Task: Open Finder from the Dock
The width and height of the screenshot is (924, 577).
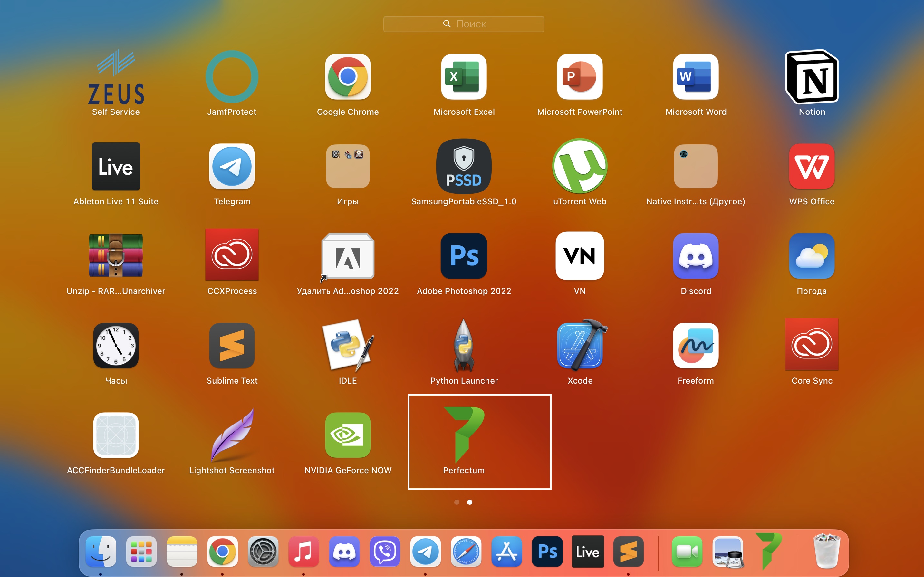Action: (x=101, y=552)
